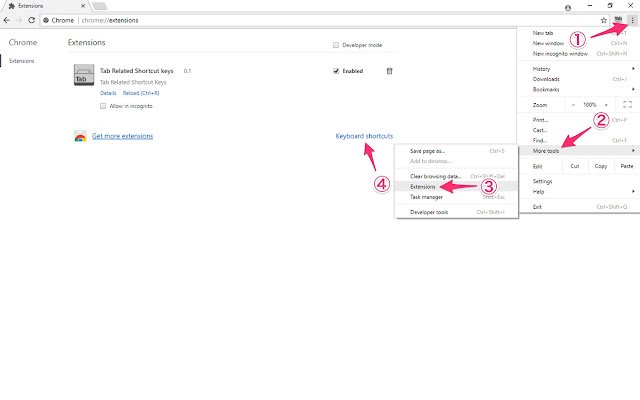640x400 pixels.
Task: Click Copy in the Edit row
Action: [x=601, y=166]
